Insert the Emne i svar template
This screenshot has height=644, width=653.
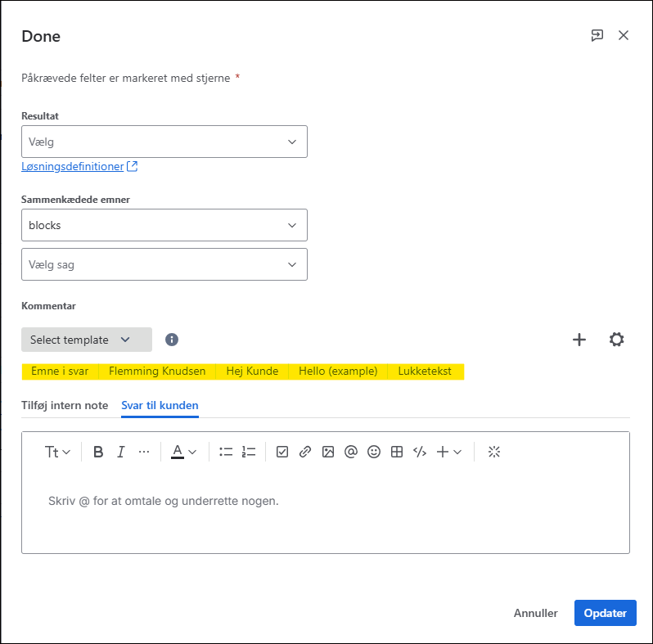(x=60, y=372)
